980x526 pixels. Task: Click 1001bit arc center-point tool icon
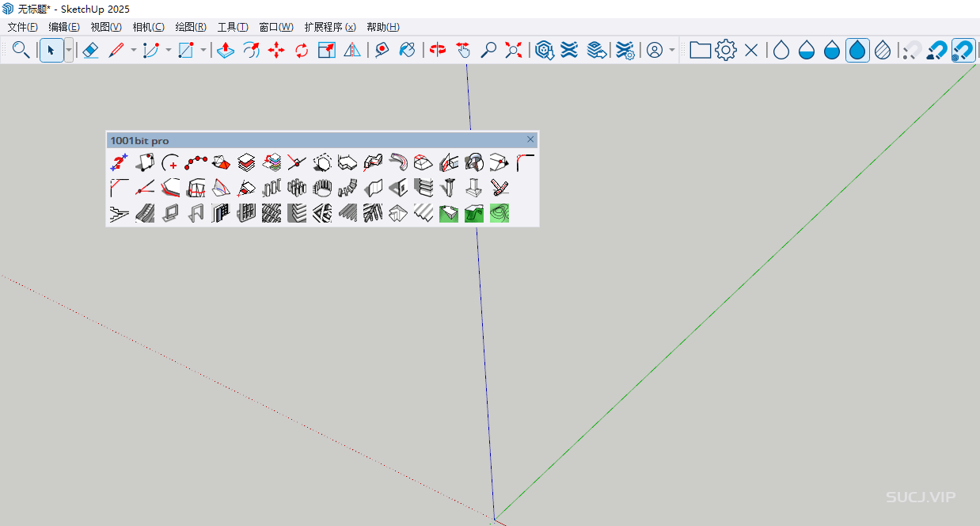point(169,162)
